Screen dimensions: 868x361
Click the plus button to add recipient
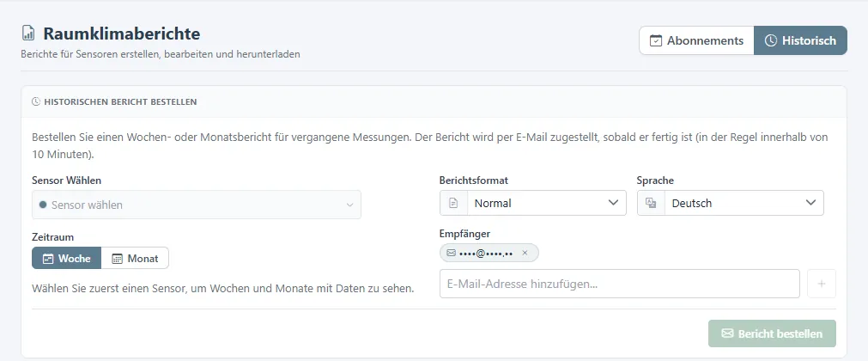[822, 284]
